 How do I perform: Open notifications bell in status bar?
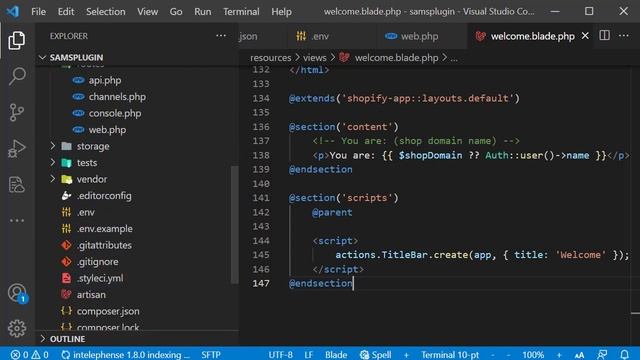pyautogui.click(x=624, y=354)
